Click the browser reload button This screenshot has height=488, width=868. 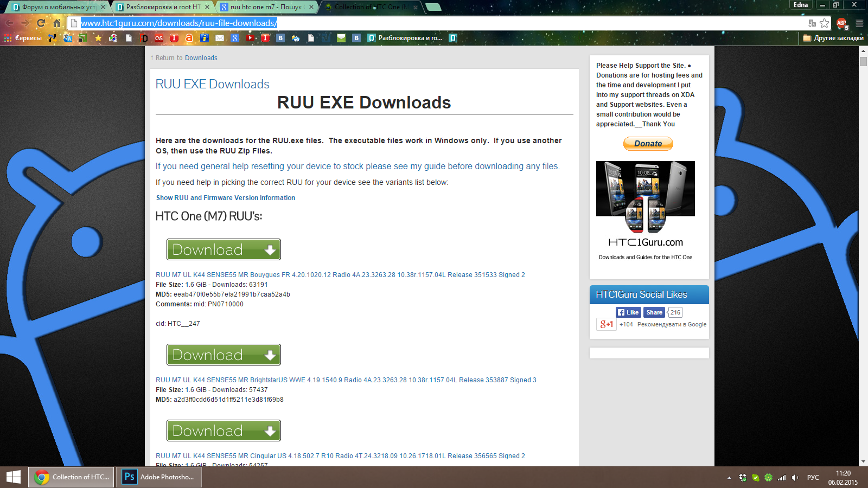click(41, 23)
